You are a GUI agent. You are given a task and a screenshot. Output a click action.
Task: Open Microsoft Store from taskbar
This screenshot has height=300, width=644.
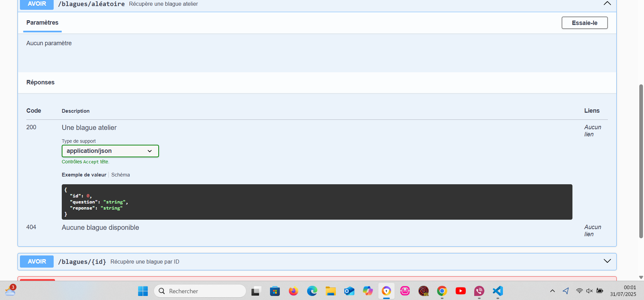[x=275, y=291]
